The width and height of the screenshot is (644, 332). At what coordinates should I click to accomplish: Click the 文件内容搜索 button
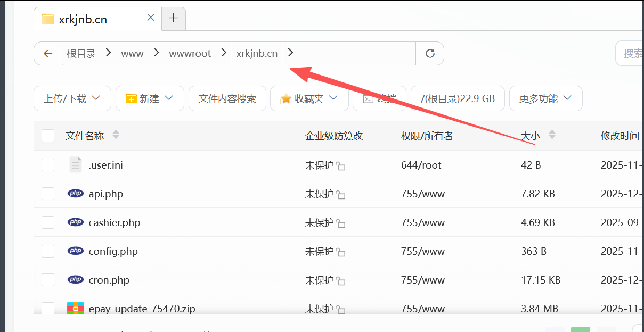[x=227, y=98]
